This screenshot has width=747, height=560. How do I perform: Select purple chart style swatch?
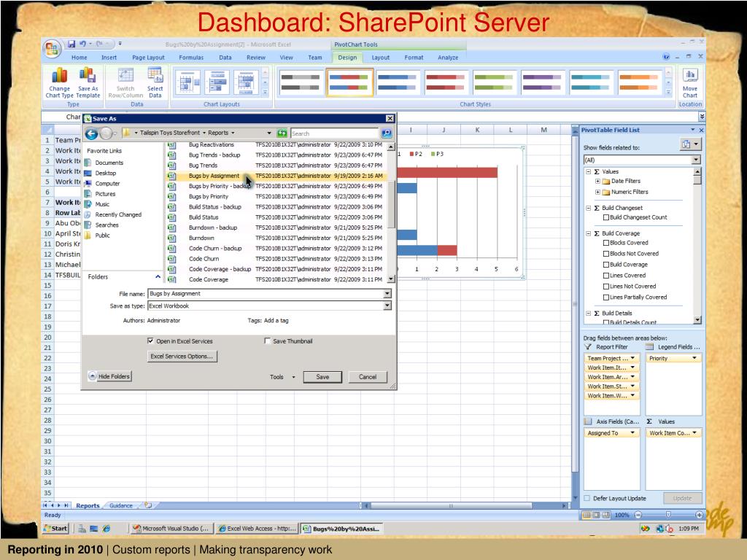[543, 82]
